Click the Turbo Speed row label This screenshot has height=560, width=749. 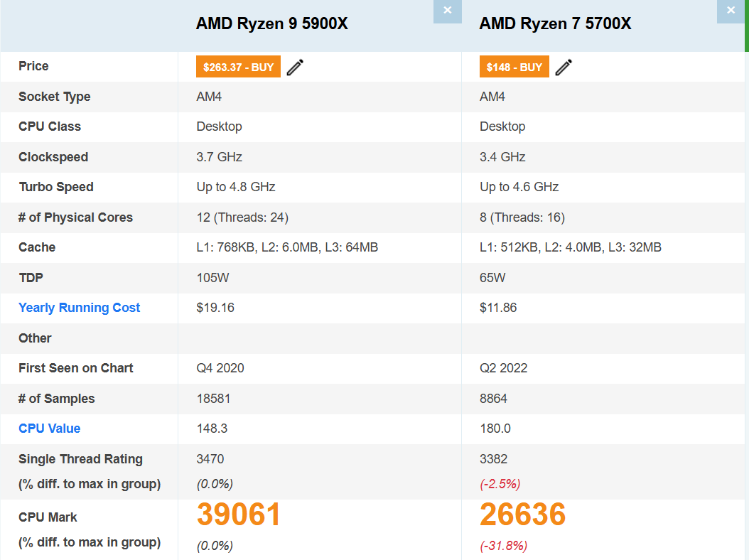(56, 187)
